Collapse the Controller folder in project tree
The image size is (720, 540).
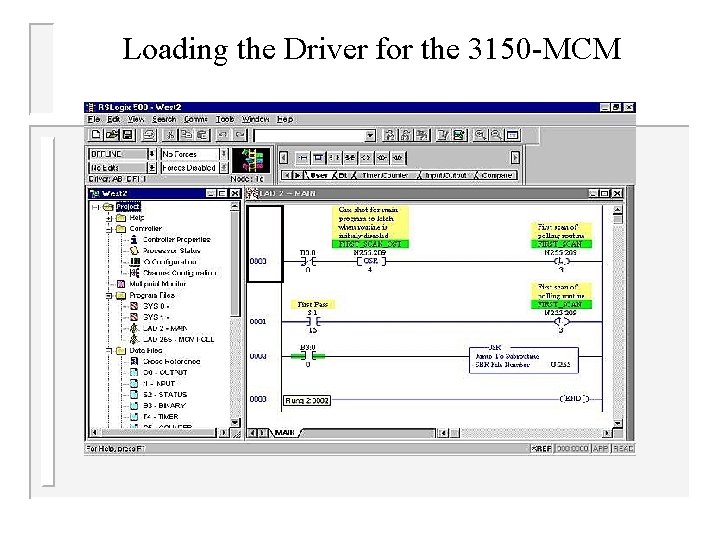tap(109, 229)
